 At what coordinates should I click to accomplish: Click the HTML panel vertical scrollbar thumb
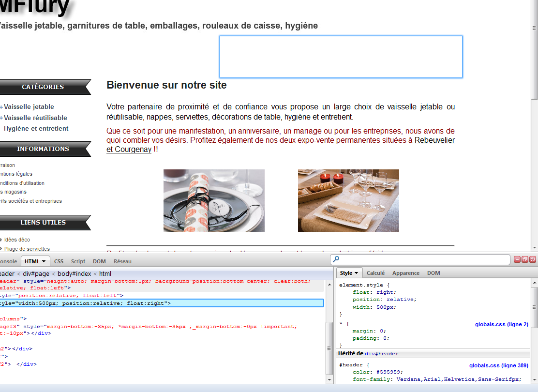point(329,348)
